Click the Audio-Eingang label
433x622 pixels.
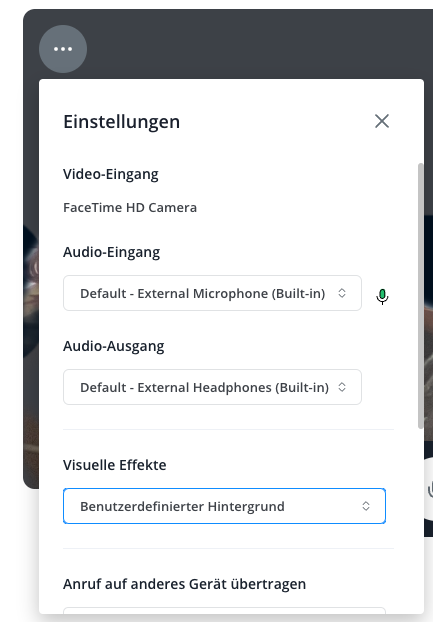111,252
